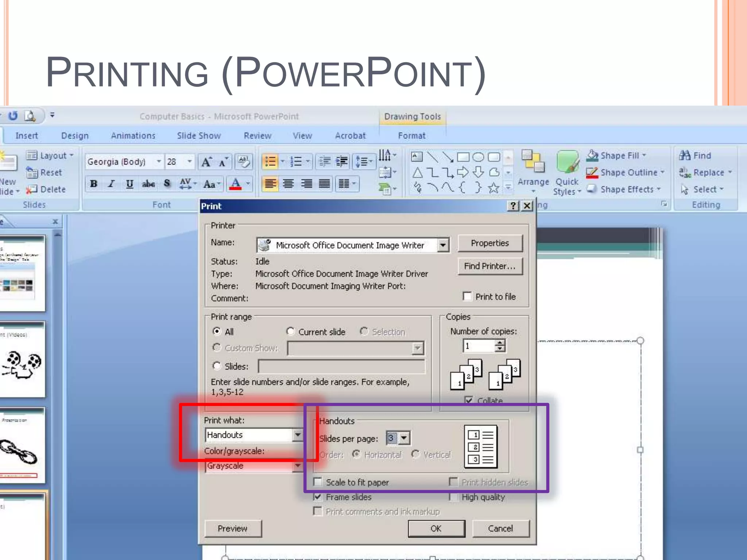Open the font name dropdown
The image size is (747, 560).
[159, 162]
